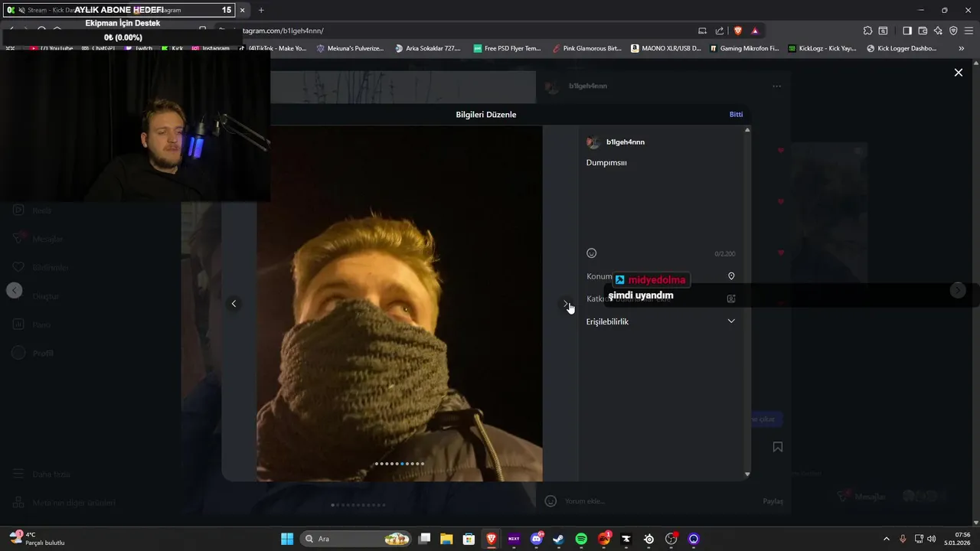The width and height of the screenshot is (980, 551).
Task: Click the edit preview photo of masked man
Action: point(400,304)
